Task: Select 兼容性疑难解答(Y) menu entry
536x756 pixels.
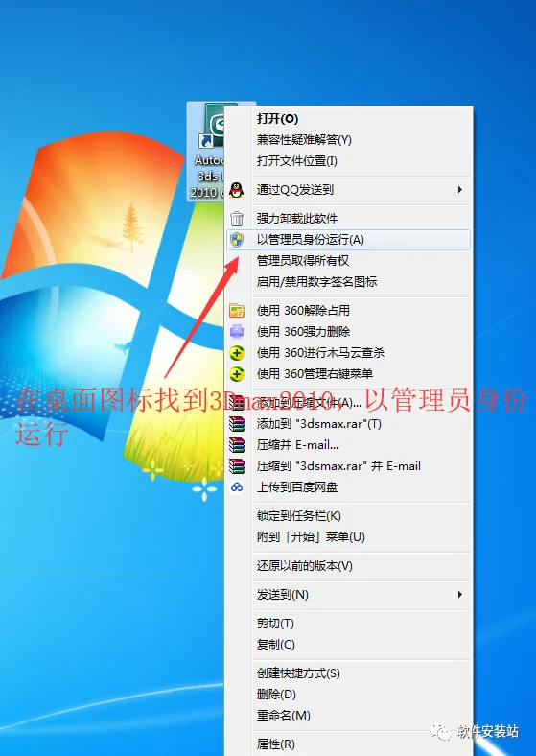Action: [x=348, y=140]
